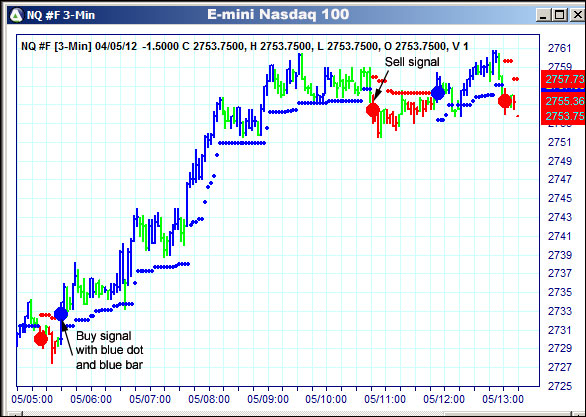Viewport: 586px width, 417px height.
Task: Click the 05/07:00 time axis label
Action: coord(150,399)
